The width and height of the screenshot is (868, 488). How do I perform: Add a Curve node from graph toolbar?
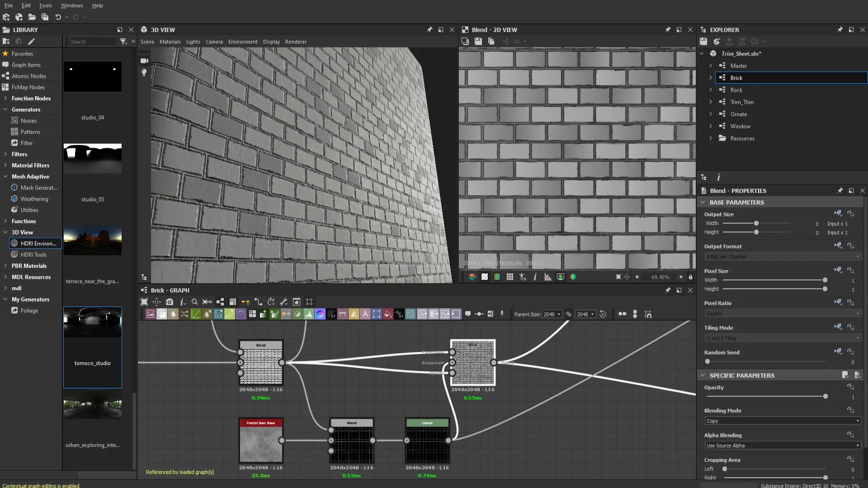[x=196, y=314]
